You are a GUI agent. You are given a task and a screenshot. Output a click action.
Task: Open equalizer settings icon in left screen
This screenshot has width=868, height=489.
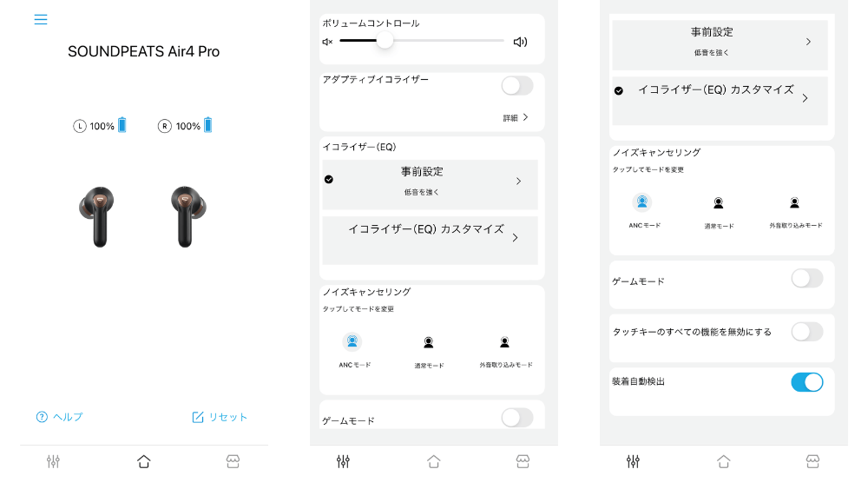53,461
